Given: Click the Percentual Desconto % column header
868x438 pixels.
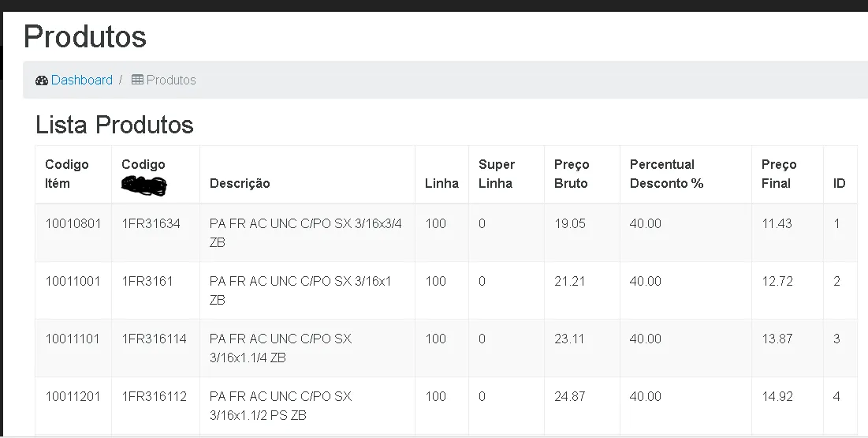Looking at the screenshot, I should pyautogui.click(x=666, y=174).
